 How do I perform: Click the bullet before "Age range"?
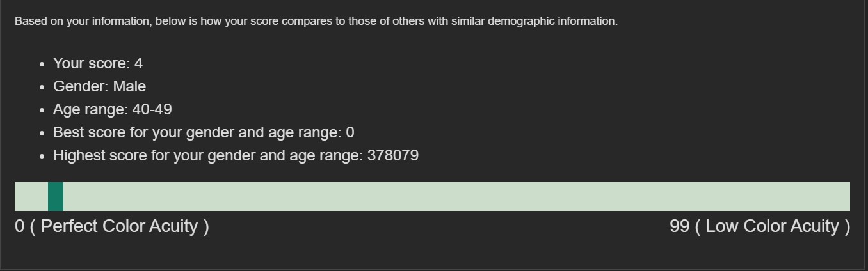tap(42, 110)
